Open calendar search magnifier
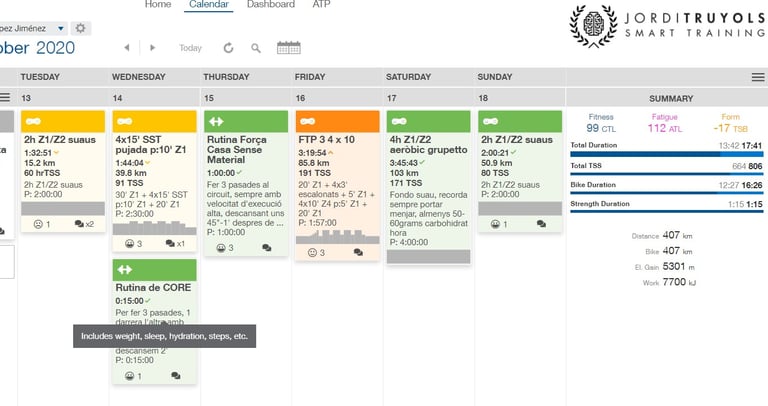This screenshot has height=406, width=768. click(x=256, y=48)
